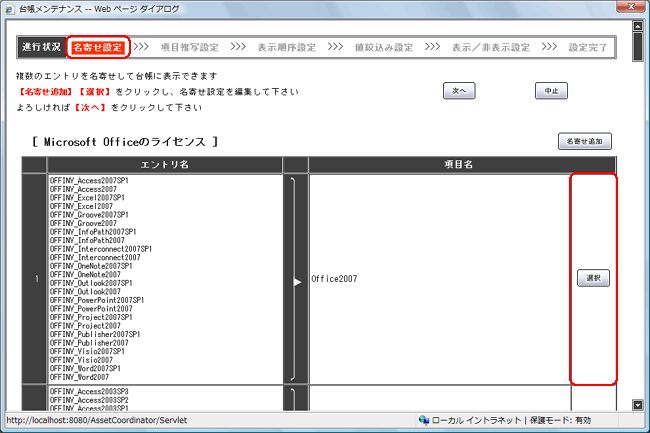
Task: Click entry OFFINV_Access2007SP1
Action: [x=89, y=181]
